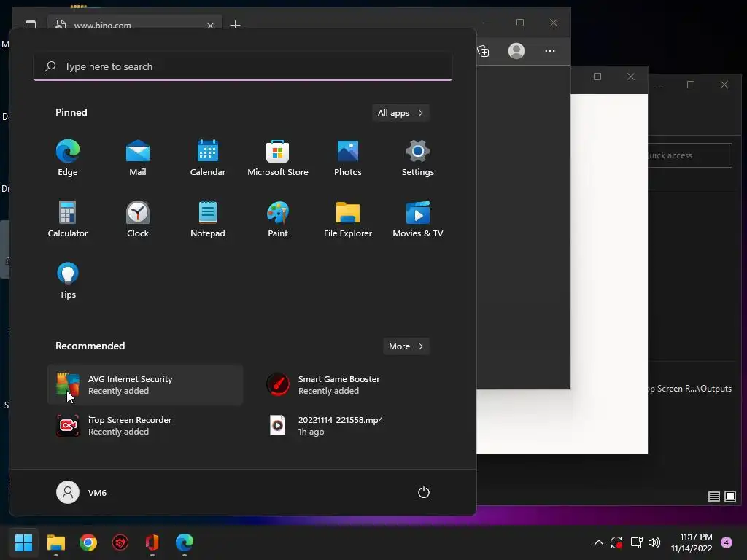Click the sync update tray icon
747x560 pixels.
pyautogui.click(x=616, y=542)
